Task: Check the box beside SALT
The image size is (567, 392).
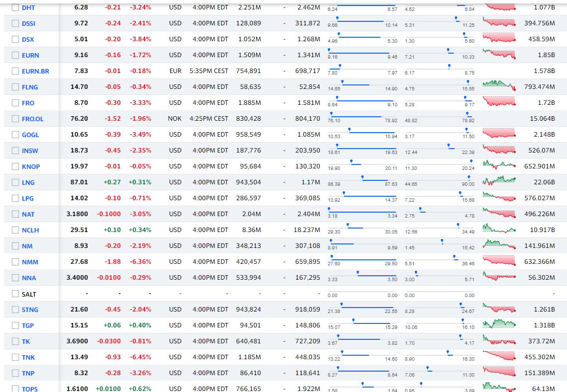Action: (x=15, y=294)
